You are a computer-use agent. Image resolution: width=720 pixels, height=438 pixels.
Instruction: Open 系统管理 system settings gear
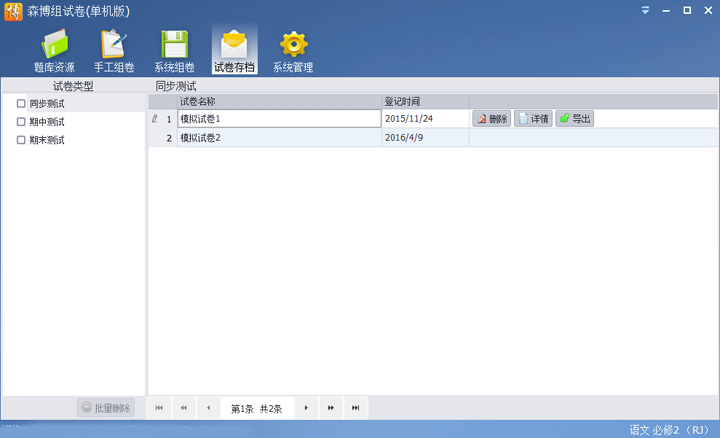(293, 52)
